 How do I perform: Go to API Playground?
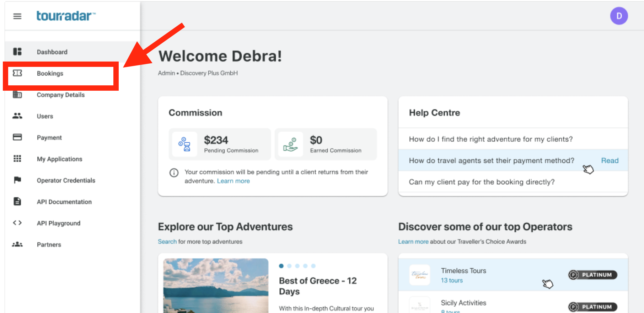click(59, 223)
